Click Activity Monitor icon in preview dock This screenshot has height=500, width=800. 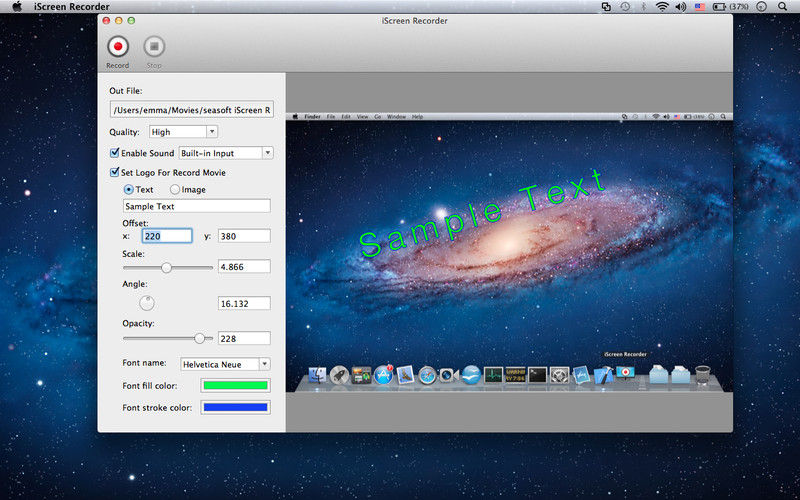click(x=493, y=376)
